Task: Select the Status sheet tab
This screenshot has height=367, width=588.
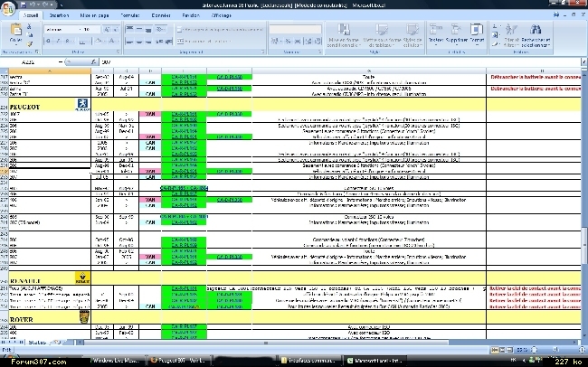Action: 37,343
